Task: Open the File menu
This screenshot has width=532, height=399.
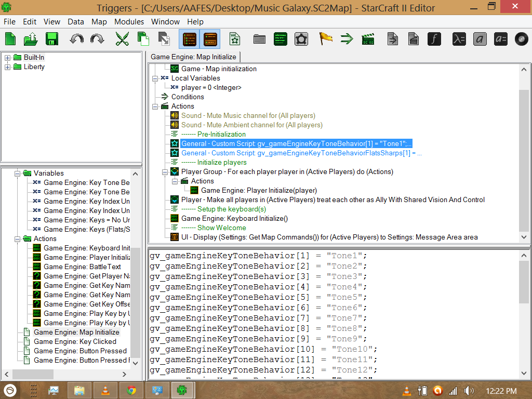Action: (x=9, y=22)
